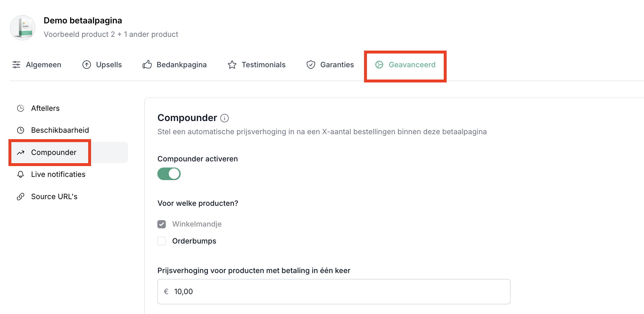Go to Source URL's settings
Viewport: 644px width, 314px height.
(x=54, y=197)
